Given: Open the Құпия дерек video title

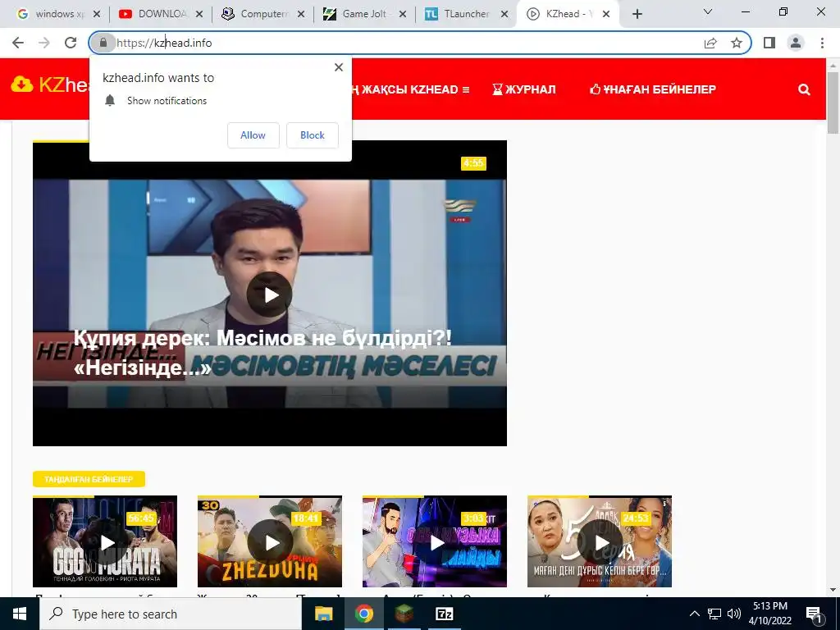Looking at the screenshot, I should (x=262, y=353).
